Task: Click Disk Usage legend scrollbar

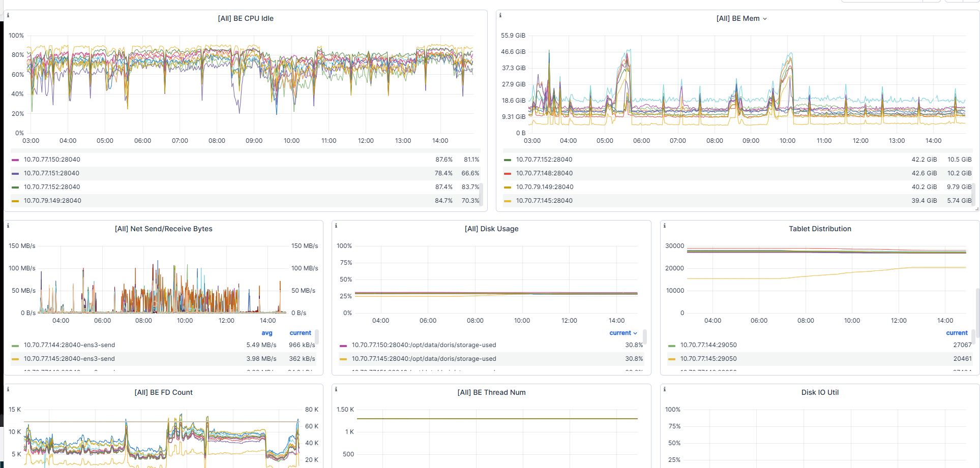Action: [x=645, y=337]
